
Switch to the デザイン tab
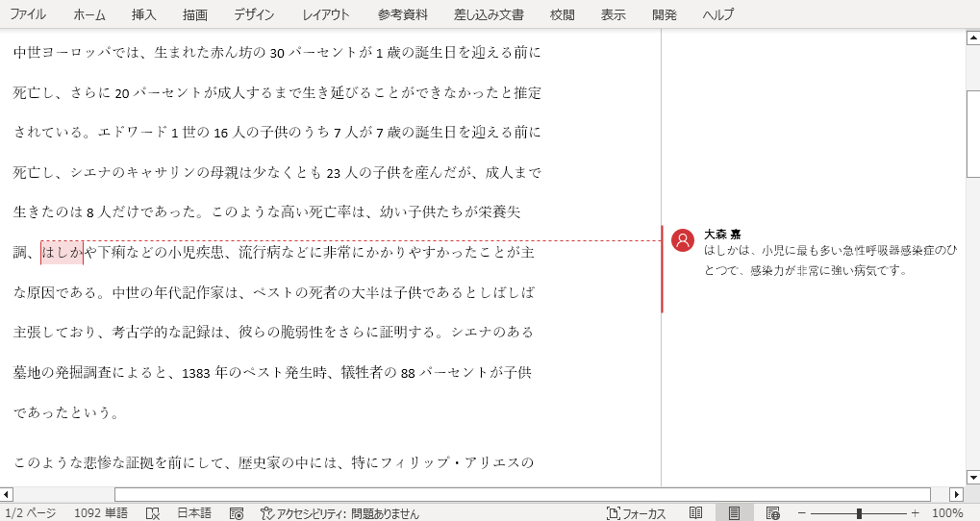[x=254, y=14]
